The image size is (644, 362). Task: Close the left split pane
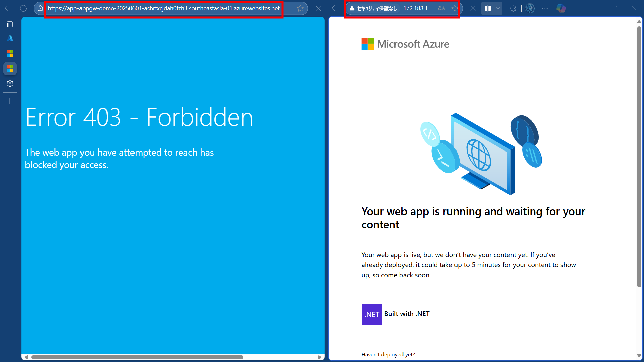[x=318, y=8]
